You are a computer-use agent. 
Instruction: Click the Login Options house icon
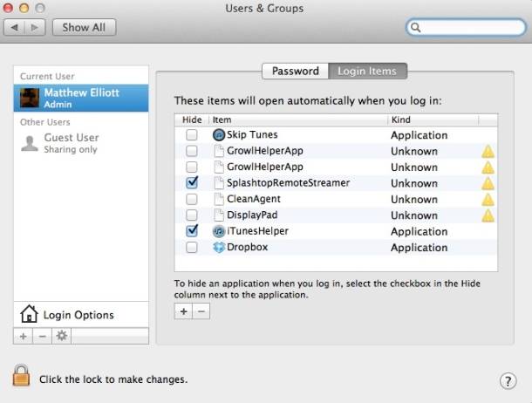pos(29,314)
